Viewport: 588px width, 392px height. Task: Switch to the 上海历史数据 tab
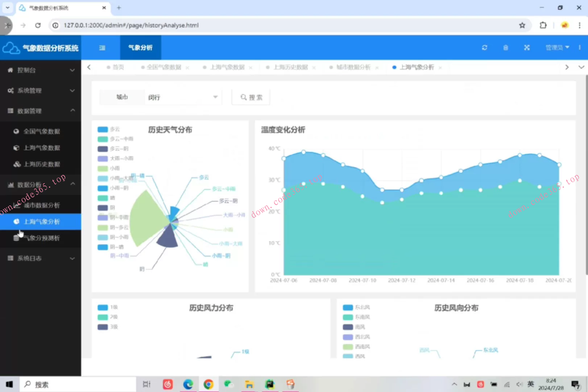[290, 67]
